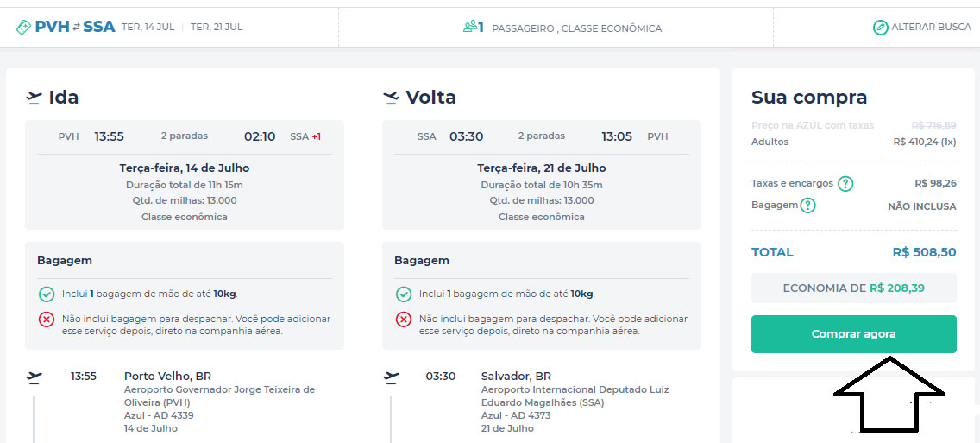Click Salvador segment airplane icon
Image resolution: width=980 pixels, height=443 pixels.
point(391,377)
